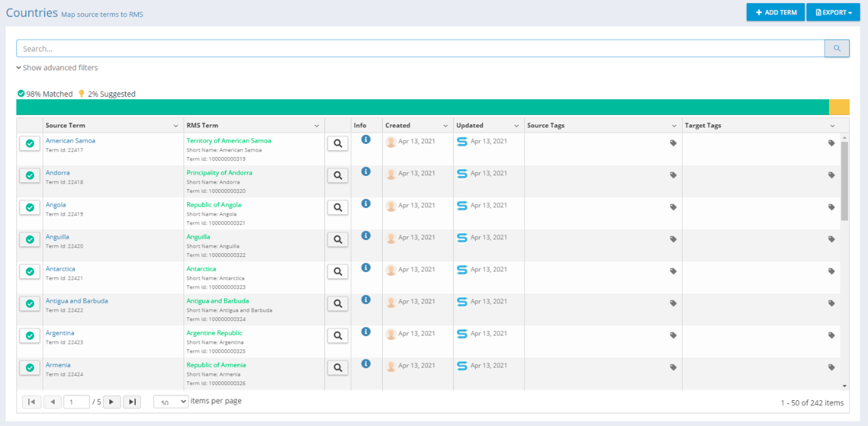The image size is (868, 426).
Task: Open the Republic of Angola RMS term link
Action: pos(214,205)
